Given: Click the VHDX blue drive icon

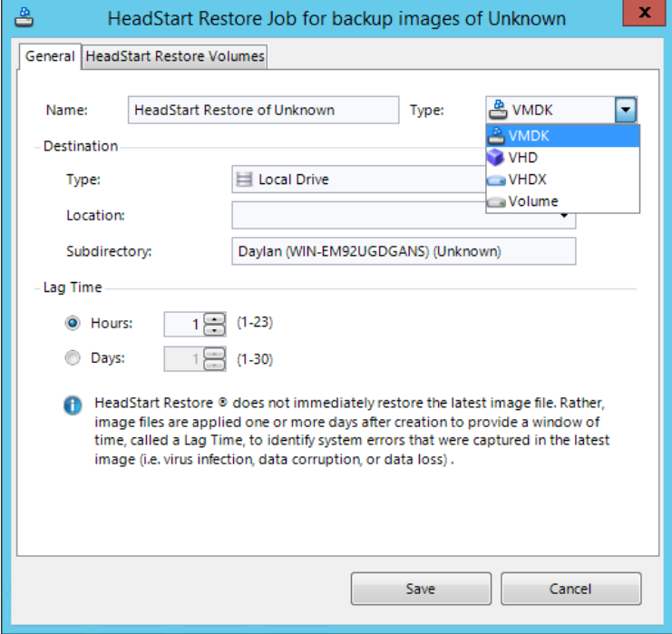Looking at the screenshot, I should [496, 180].
